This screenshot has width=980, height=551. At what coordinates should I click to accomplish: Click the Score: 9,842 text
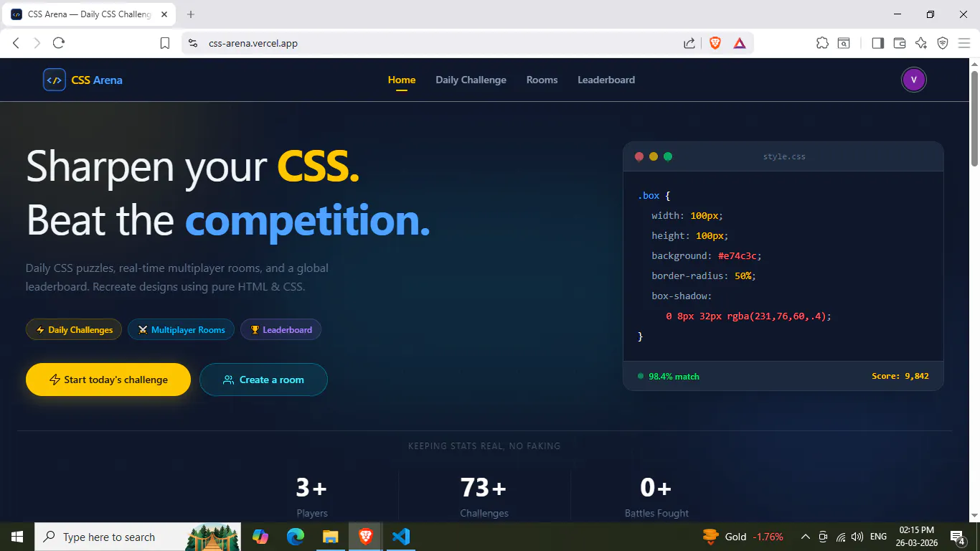tap(900, 376)
